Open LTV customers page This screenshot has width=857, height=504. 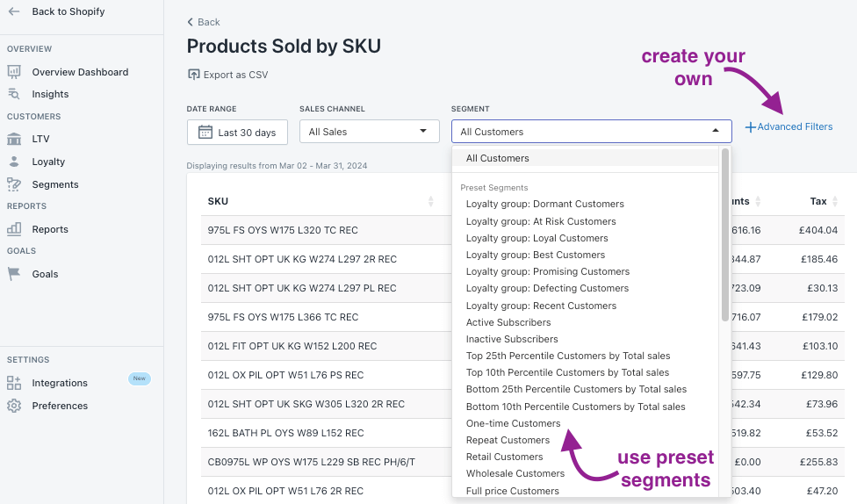pyautogui.click(x=40, y=139)
